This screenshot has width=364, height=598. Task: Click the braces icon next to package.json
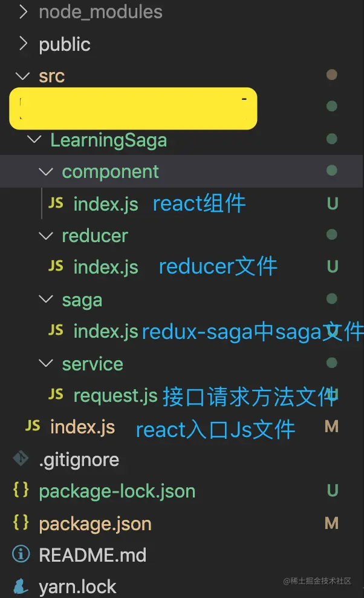(19, 524)
